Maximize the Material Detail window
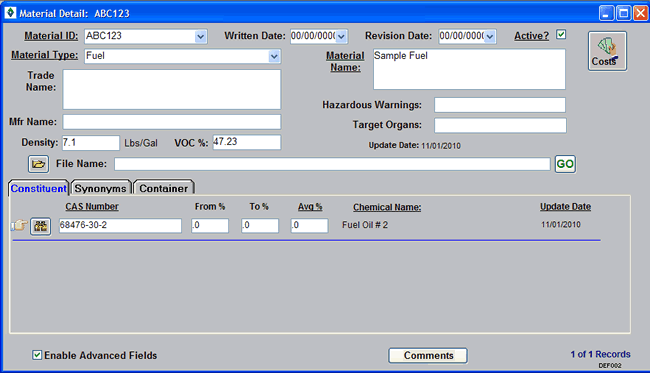The image size is (650, 373). point(623,13)
